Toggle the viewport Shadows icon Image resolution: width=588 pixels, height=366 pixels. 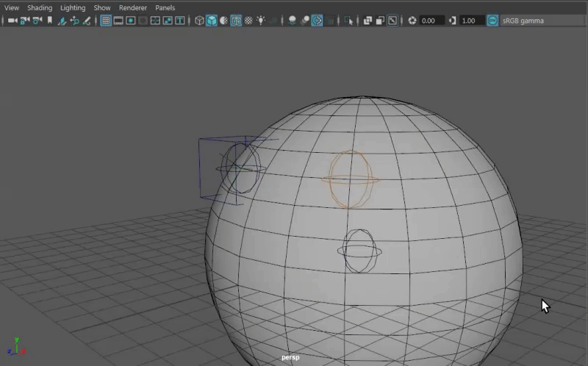(273, 21)
